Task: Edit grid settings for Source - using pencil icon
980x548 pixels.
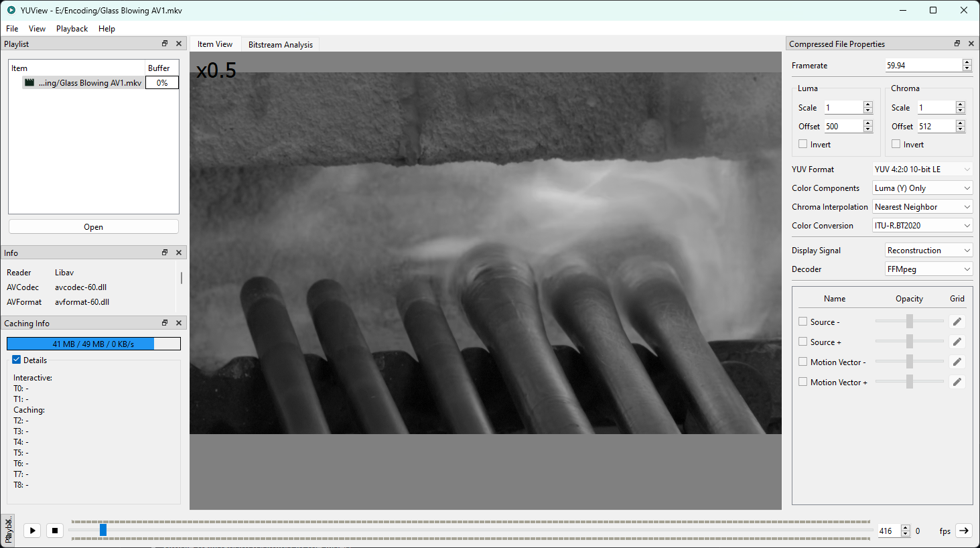Action: coord(957,321)
